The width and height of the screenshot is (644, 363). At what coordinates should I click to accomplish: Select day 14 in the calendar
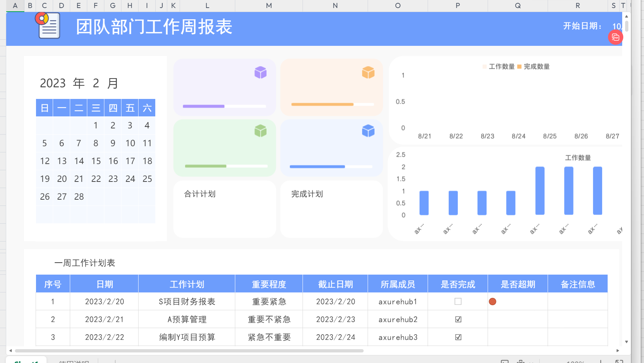click(79, 161)
